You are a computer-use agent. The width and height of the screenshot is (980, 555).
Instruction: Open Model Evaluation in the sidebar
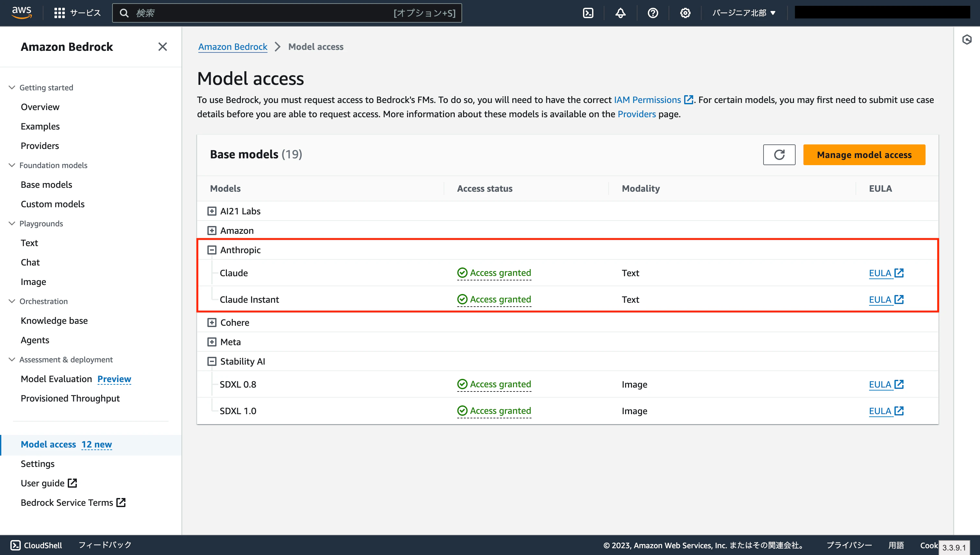pos(56,379)
